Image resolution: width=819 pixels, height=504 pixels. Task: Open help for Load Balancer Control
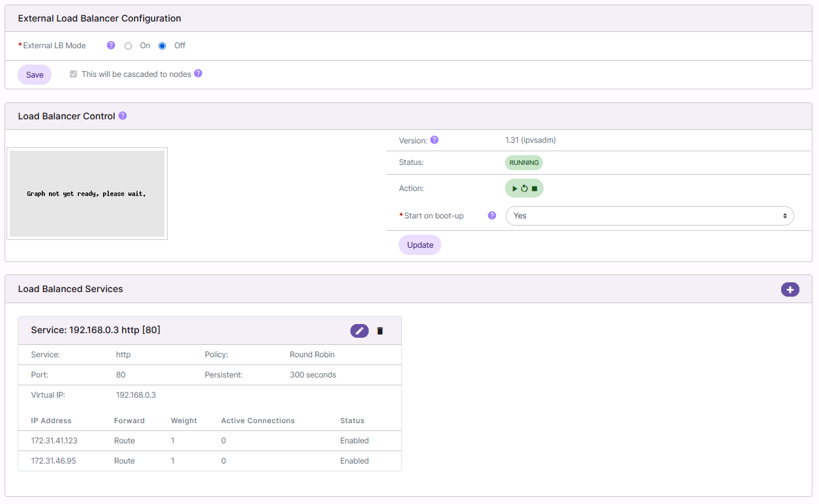(x=123, y=115)
